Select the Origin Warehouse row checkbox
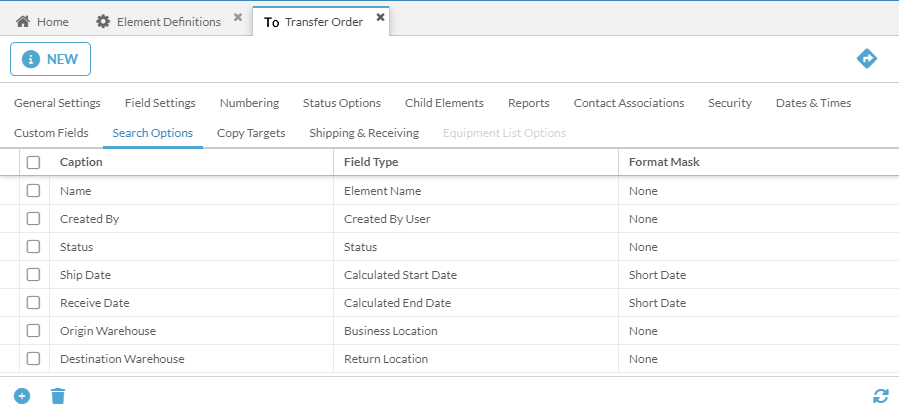The height and width of the screenshot is (413, 899). [x=34, y=331]
